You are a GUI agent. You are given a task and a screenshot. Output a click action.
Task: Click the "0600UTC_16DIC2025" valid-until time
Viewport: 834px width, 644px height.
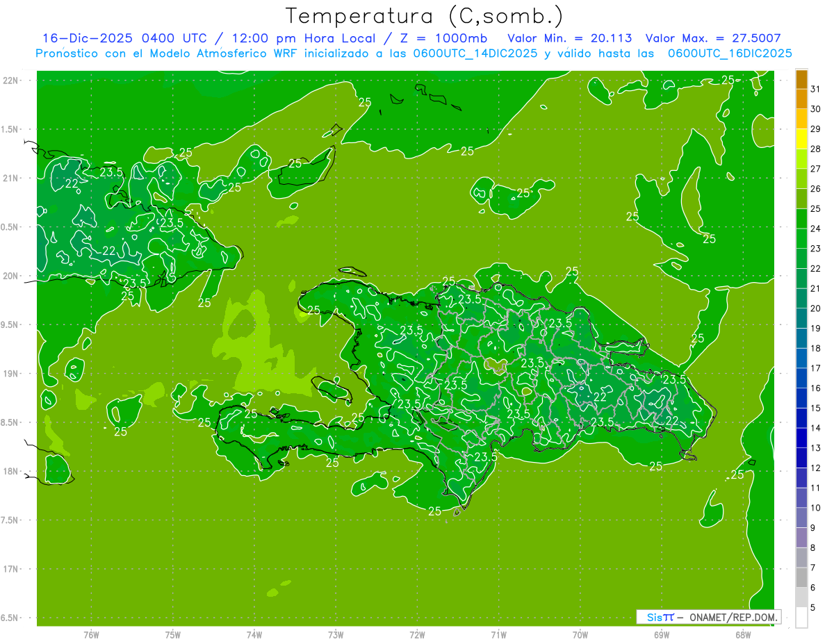coord(730,53)
